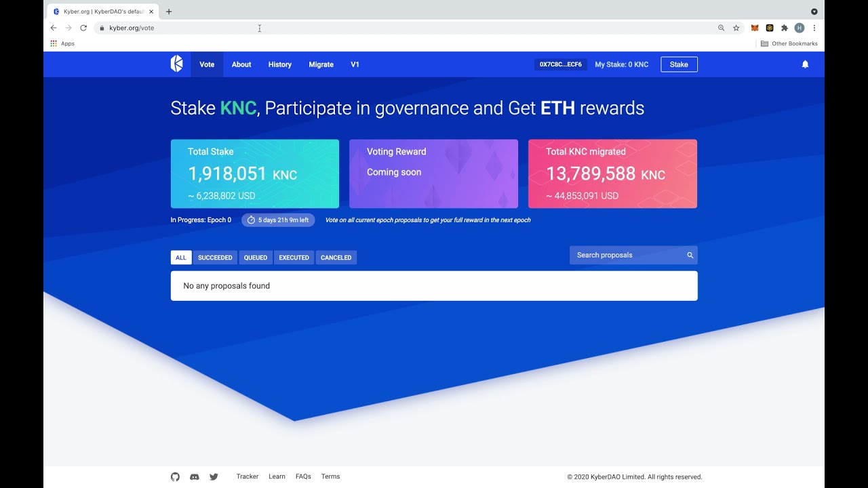Open the History nav item
Viewport: 868px width, 488px height.
pyautogui.click(x=279, y=64)
